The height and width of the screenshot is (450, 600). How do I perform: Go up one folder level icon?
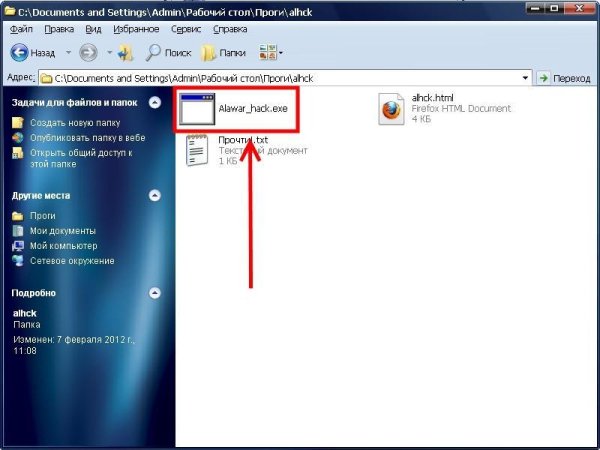126,52
